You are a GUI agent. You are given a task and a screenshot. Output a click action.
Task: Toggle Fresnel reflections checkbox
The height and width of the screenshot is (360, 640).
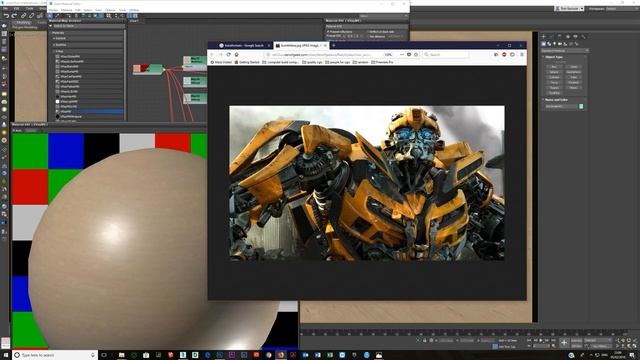tap(328, 31)
